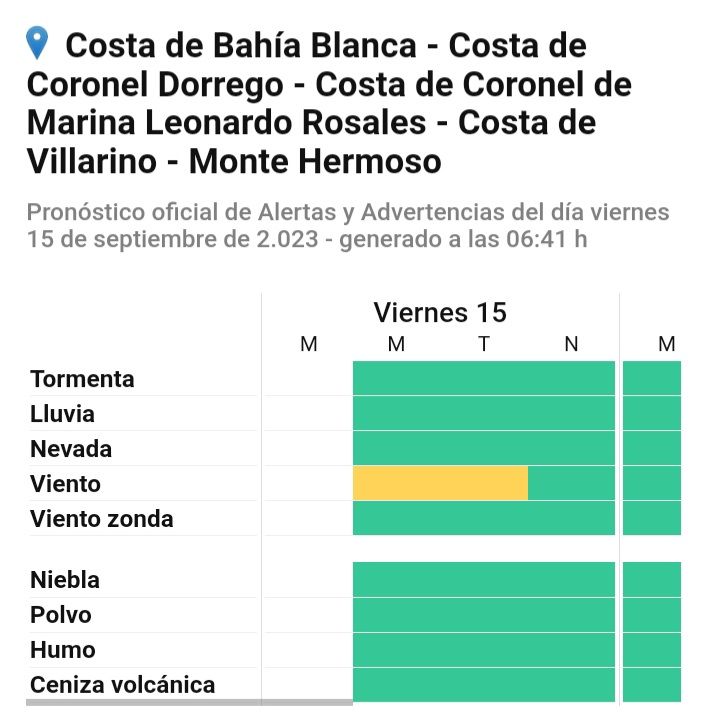Click the green section of Viento bar
Viewport: 720px width, 725px height.
tap(571, 483)
